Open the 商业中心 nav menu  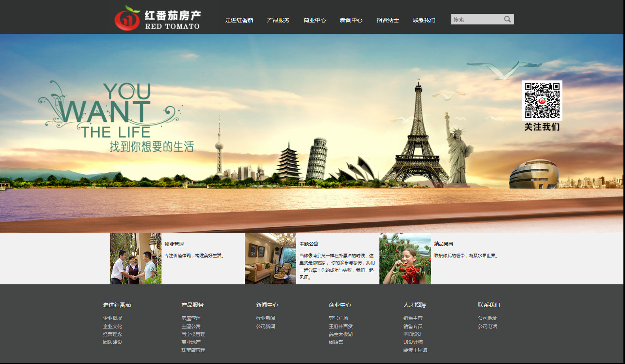(315, 20)
